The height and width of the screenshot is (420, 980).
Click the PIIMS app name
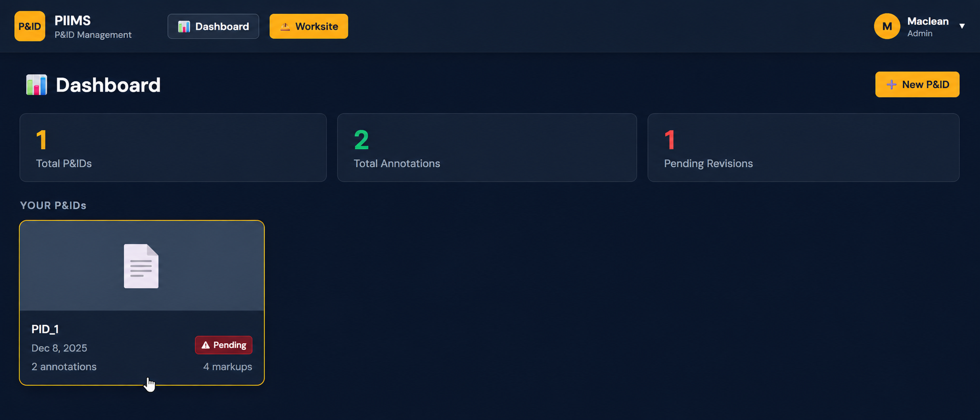point(73,20)
